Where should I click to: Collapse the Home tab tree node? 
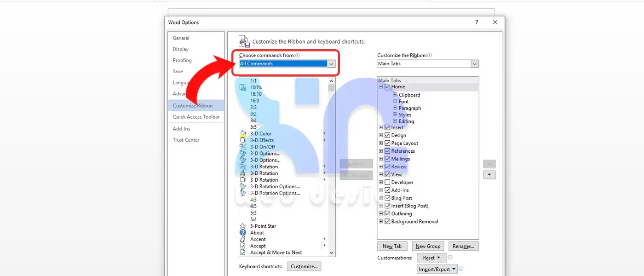click(x=381, y=86)
